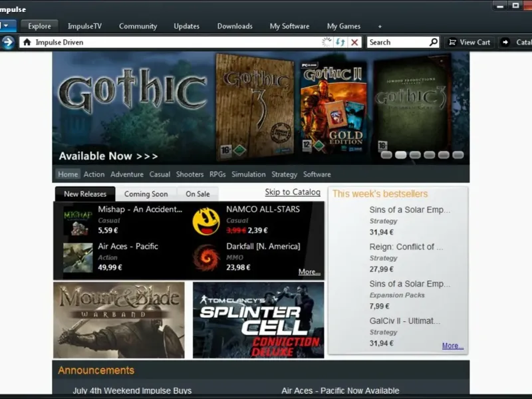Click More link in bestsellers
The height and width of the screenshot is (399, 532).
453,346
